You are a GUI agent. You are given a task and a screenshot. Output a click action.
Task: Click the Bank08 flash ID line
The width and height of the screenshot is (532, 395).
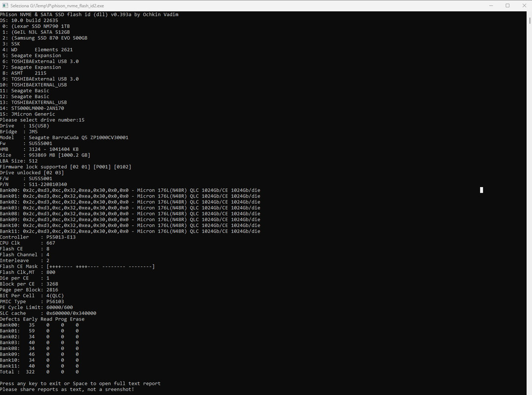130,213
